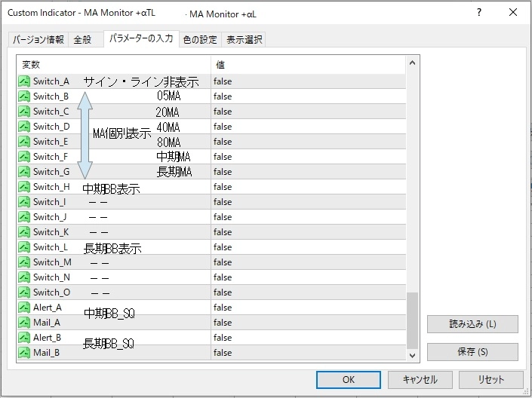Close the Custom Indicator dialog
532x398 pixels.
pos(513,13)
